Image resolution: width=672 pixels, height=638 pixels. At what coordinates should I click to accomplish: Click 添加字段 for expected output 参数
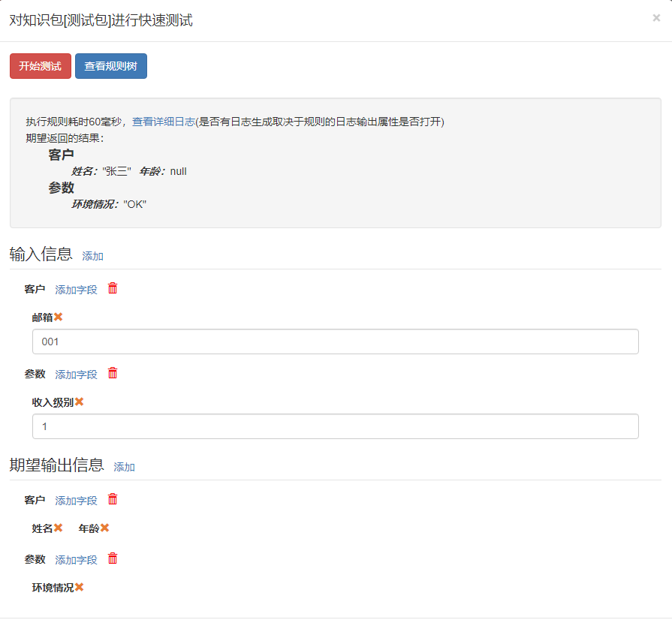77,560
